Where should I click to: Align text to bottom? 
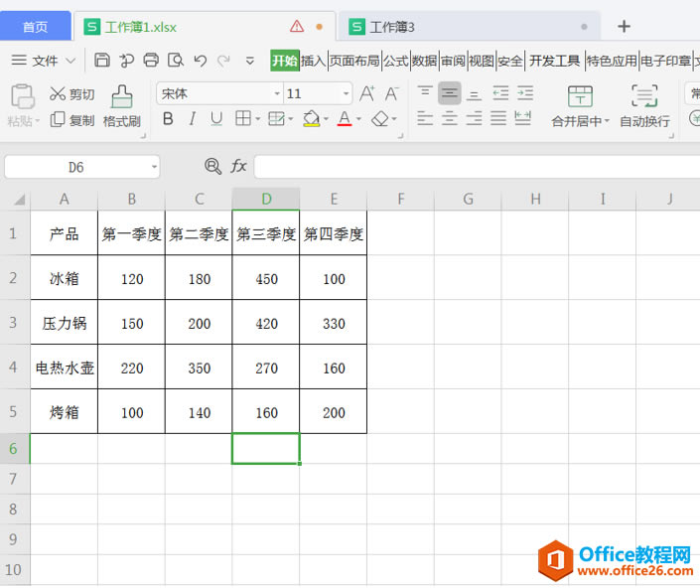click(x=474, y=93)
